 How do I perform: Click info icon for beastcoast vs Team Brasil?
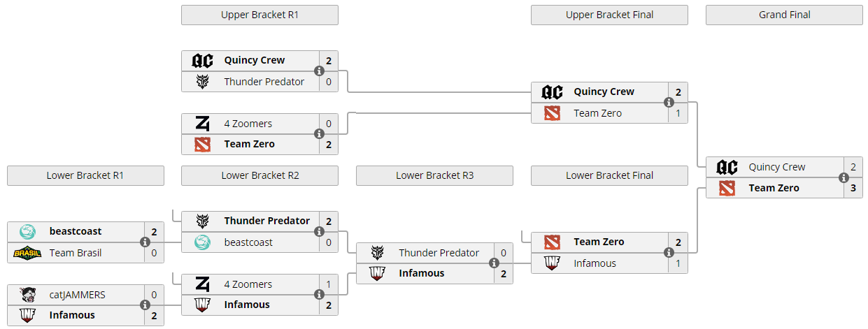(145, 242)
